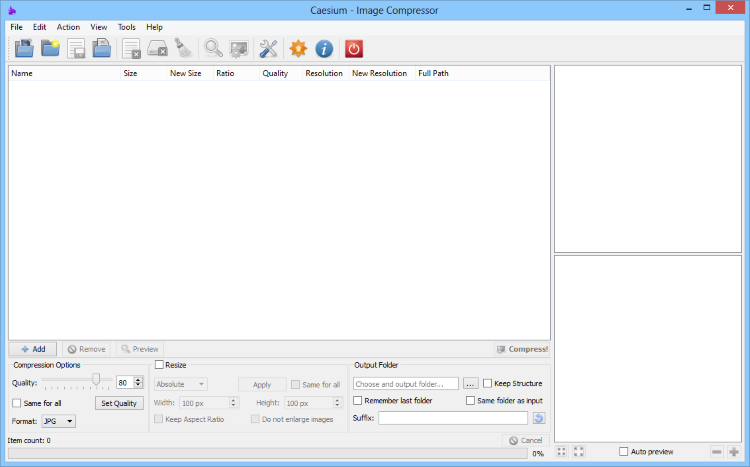Toggle Remember last folder checkbox
This screenshot has height=467, width=750.
click(357, 400)
